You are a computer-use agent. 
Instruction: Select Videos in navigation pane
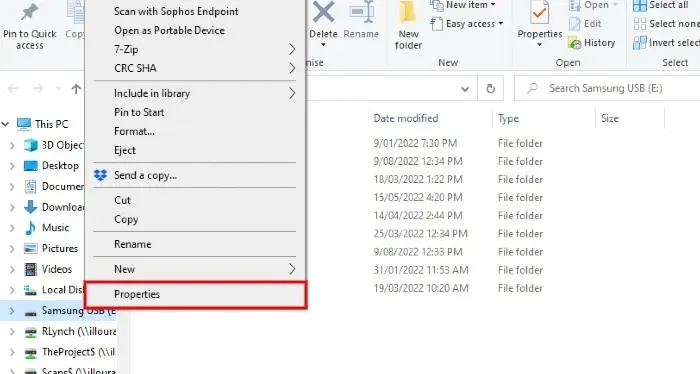point(48,269)
